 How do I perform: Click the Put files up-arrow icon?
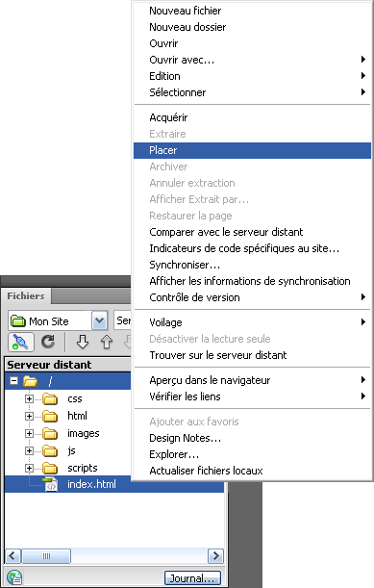pyautogui.click(x=107, y=342)
